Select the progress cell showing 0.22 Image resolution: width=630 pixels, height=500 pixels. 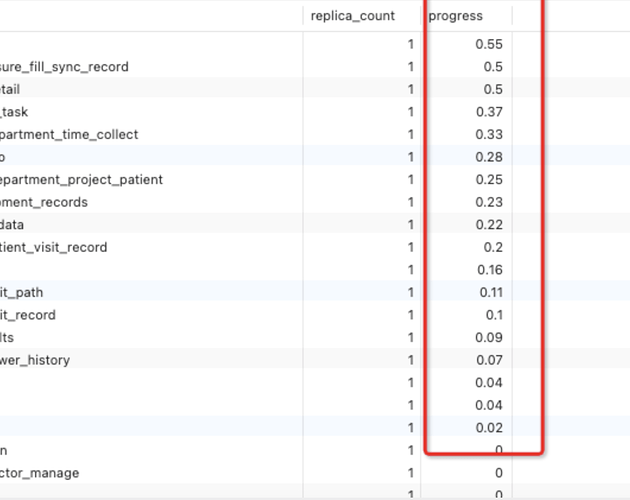466,224
